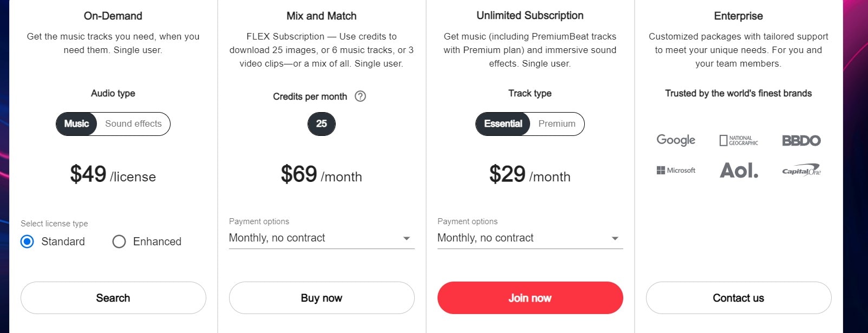Click the BBDO brand logo

[801, 141]
